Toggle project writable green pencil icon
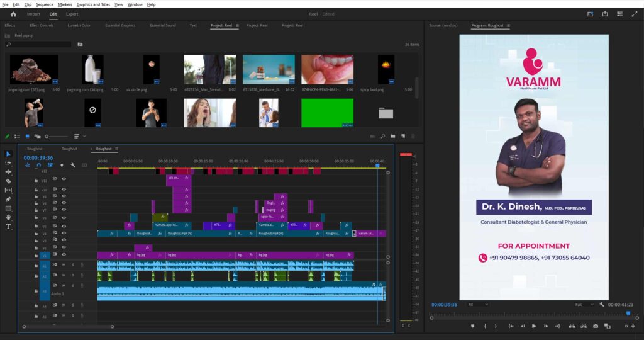Image resolution: width=644 pixels, height=340 pixels. point(7,136)
